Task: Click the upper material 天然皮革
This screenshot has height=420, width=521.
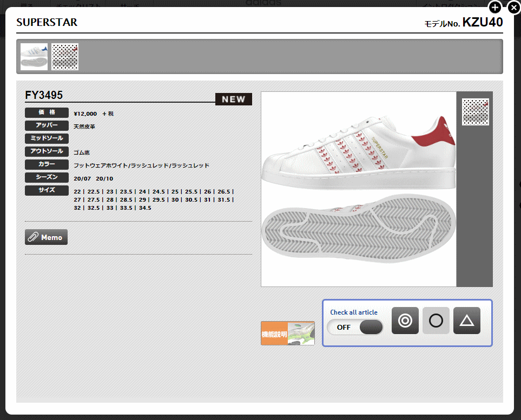Action: coord(84,126)
